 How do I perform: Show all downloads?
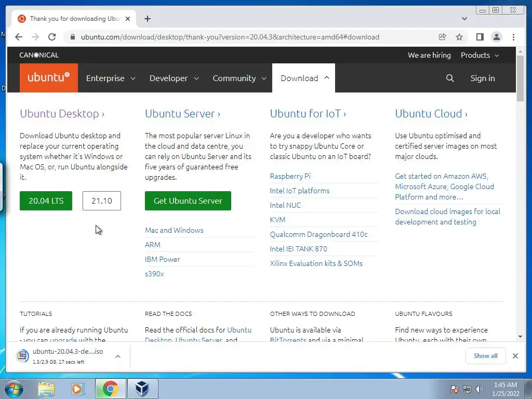485,355
